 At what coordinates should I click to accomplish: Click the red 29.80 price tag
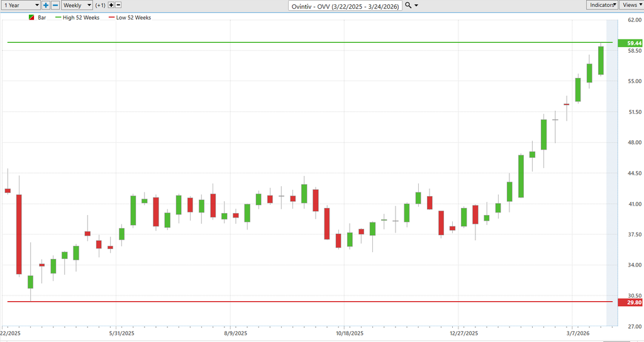[x=630, y=302]
